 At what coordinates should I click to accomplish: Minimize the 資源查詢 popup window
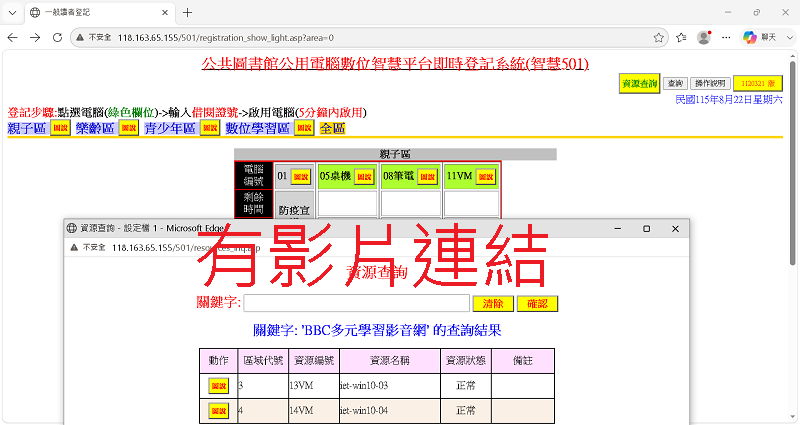618,229
